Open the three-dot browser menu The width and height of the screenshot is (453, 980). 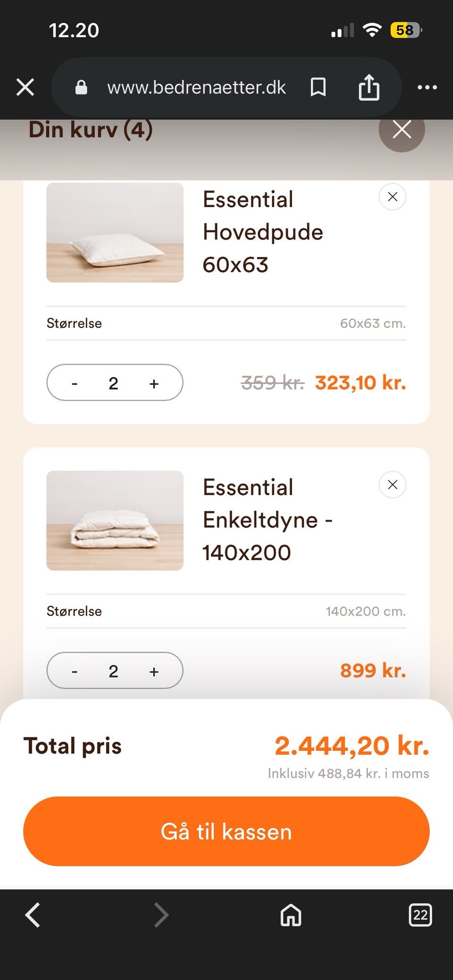click(x=427, y=87)
